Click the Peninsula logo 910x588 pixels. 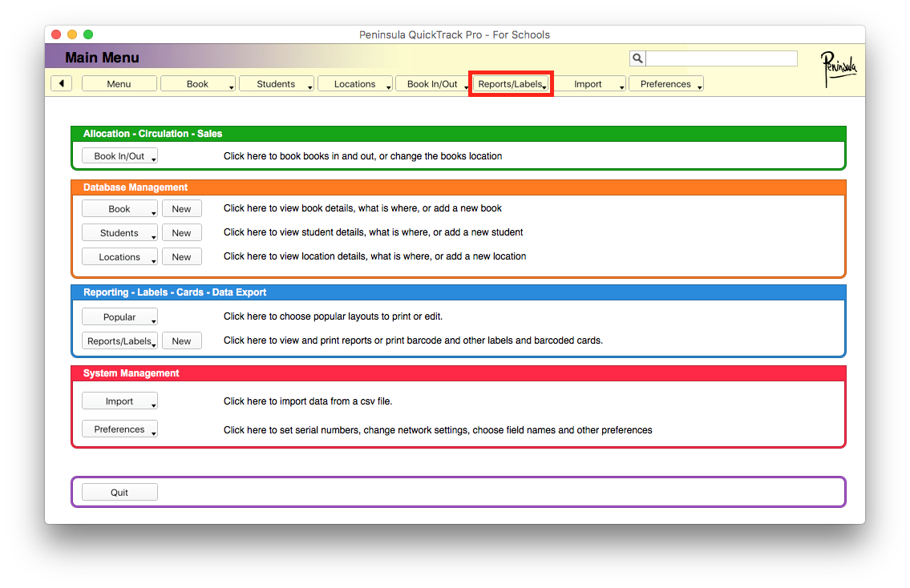[838, 69]
